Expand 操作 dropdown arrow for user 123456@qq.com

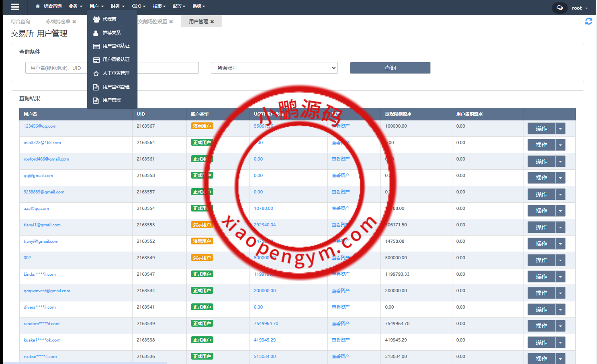560,128
